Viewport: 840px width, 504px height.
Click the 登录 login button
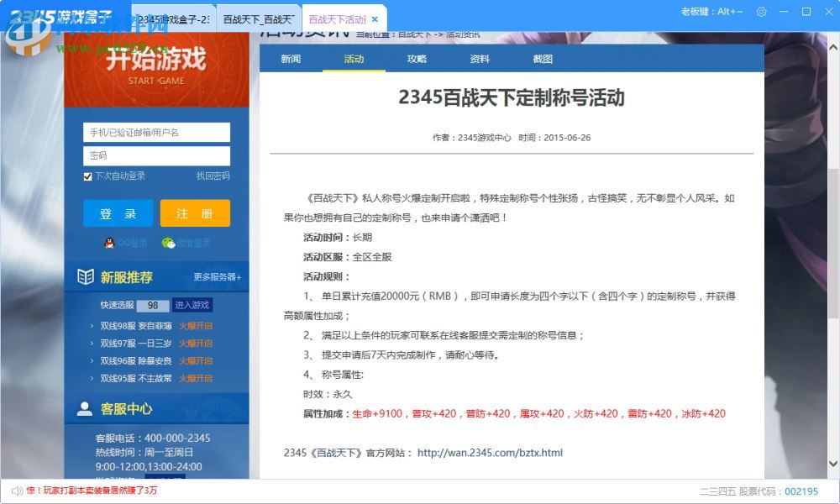[x=118, y=213]
